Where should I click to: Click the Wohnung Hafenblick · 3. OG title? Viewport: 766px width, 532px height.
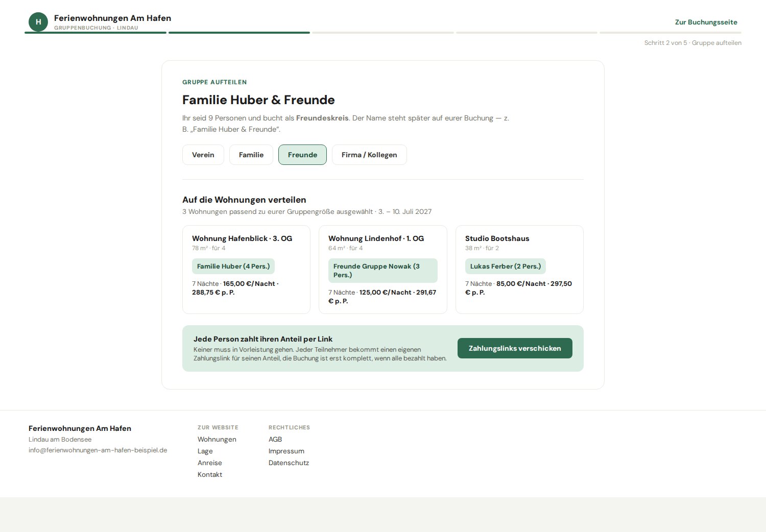[x=242, y=238]
